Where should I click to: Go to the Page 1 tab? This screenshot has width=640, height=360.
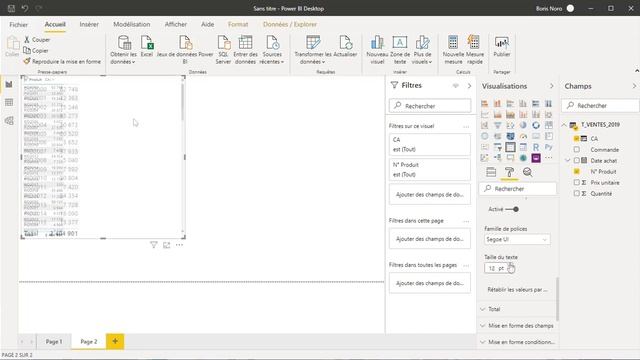54,341
